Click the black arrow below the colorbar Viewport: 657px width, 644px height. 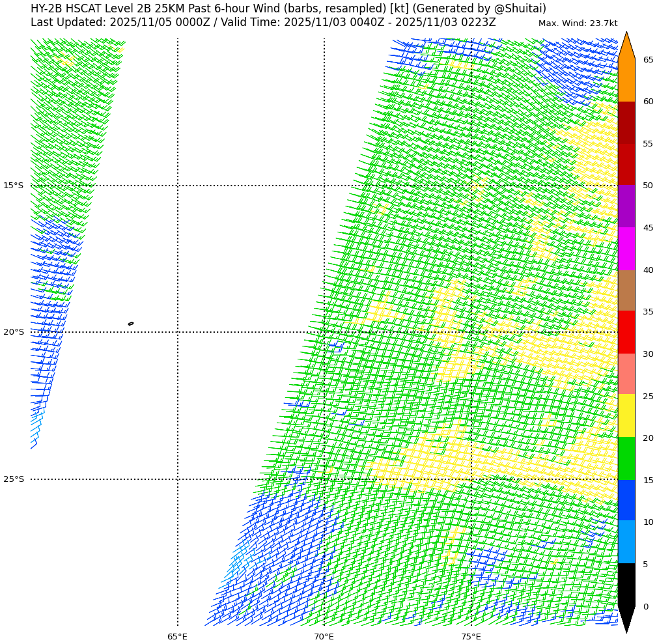click(x=626, y=619)
